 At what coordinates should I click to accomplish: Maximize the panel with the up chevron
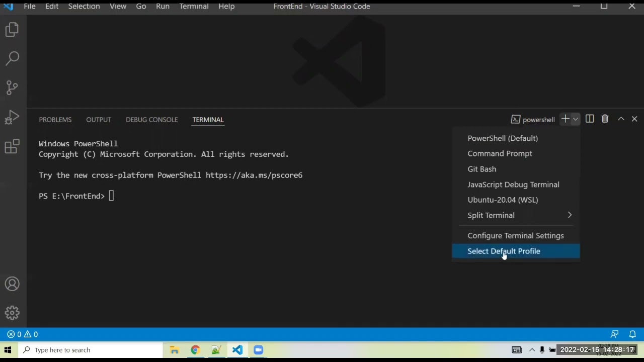[x=621, y=119]
